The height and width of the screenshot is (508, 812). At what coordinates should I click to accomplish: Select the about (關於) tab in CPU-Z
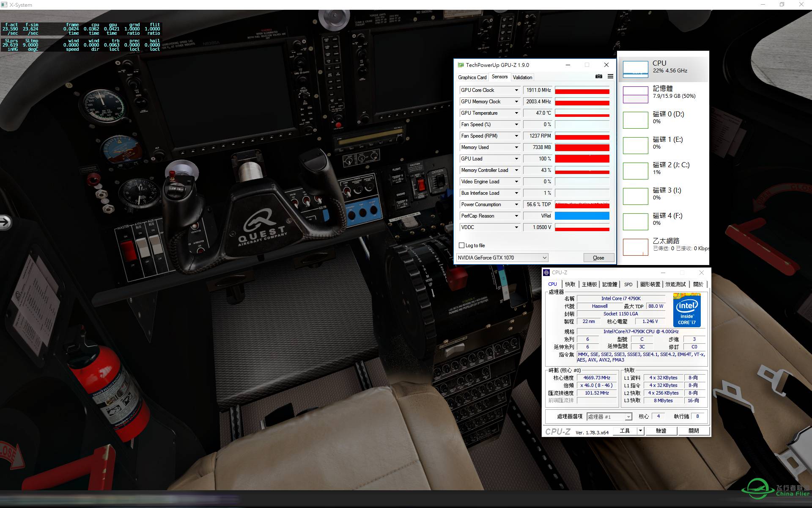[698, 284]
